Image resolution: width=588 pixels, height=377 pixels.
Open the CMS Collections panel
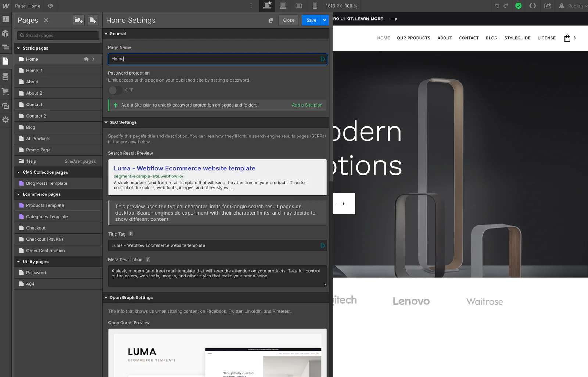[6, 77]
